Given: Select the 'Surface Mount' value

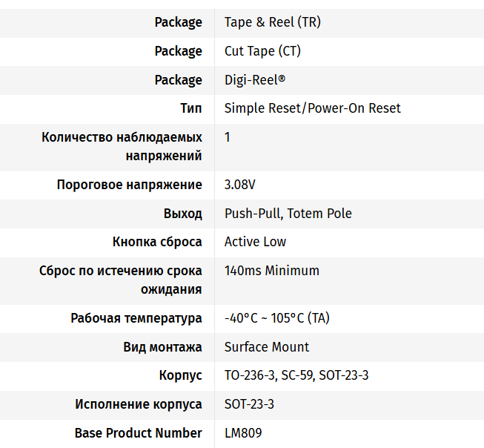Looking at the screenshot, I should tap(266, 347).
